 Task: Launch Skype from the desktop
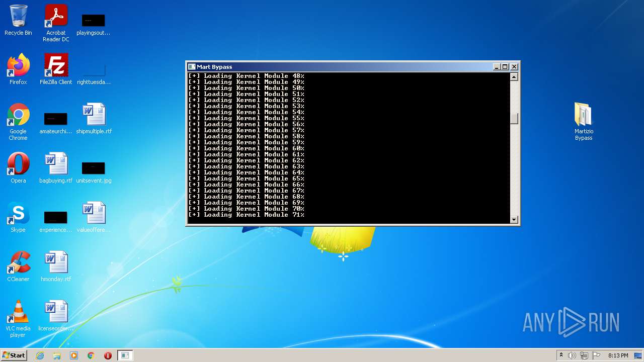coord(18,217)
